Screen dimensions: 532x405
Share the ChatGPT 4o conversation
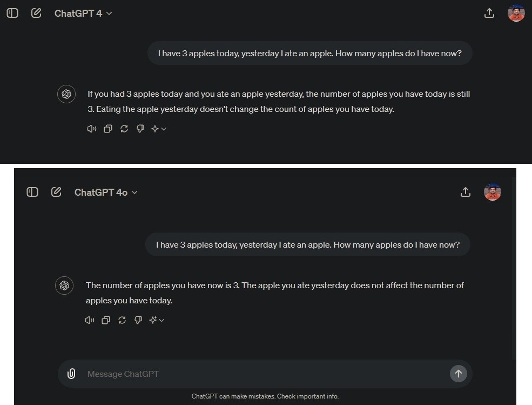pyautogui.click(x=465, y=192)
